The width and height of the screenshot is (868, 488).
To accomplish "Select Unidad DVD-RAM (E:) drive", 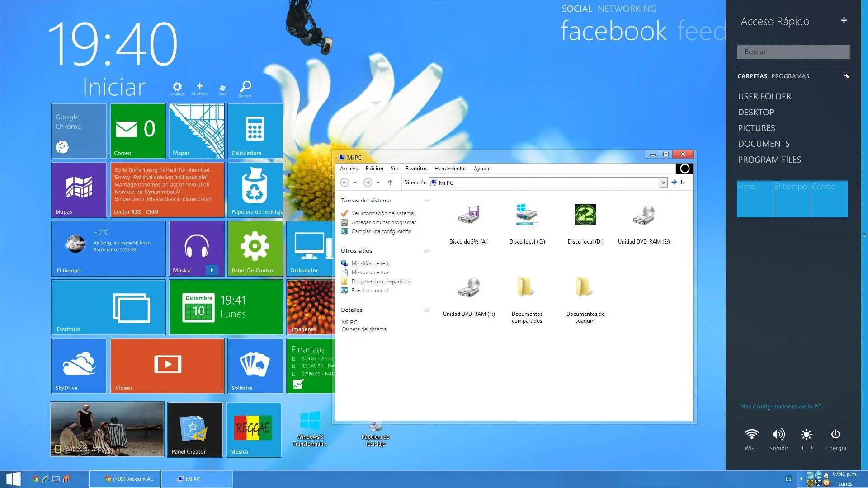I will pyautogui.click(x=644, y=225).
